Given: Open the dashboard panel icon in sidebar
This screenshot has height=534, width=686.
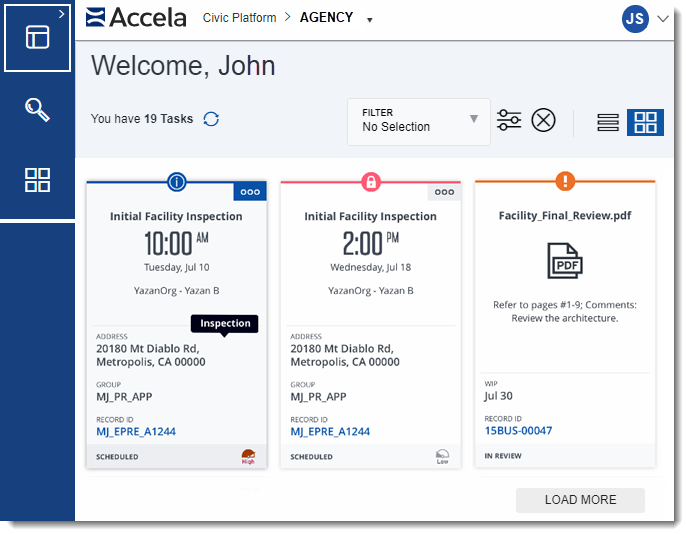Looking at the screenshot, I should pyautogui.click(x=37, y=37).
